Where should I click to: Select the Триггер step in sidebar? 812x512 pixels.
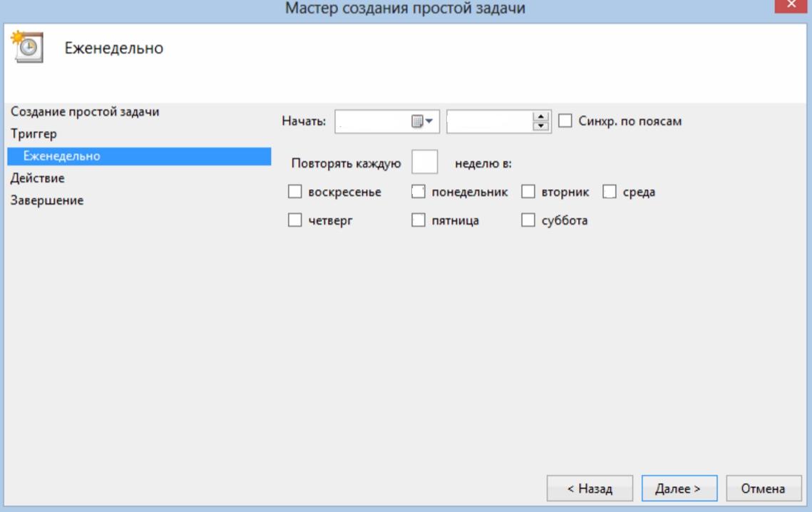point(34,133)
